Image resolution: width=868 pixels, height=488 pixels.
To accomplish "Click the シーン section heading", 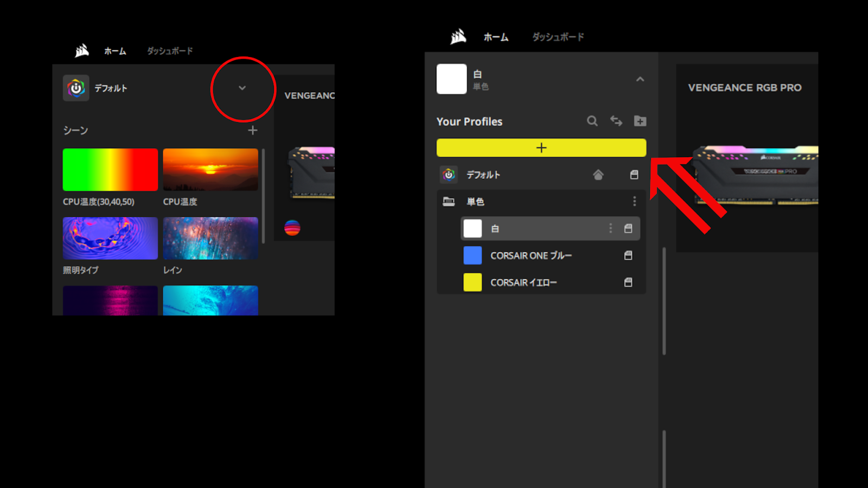I will coord(75,130).
